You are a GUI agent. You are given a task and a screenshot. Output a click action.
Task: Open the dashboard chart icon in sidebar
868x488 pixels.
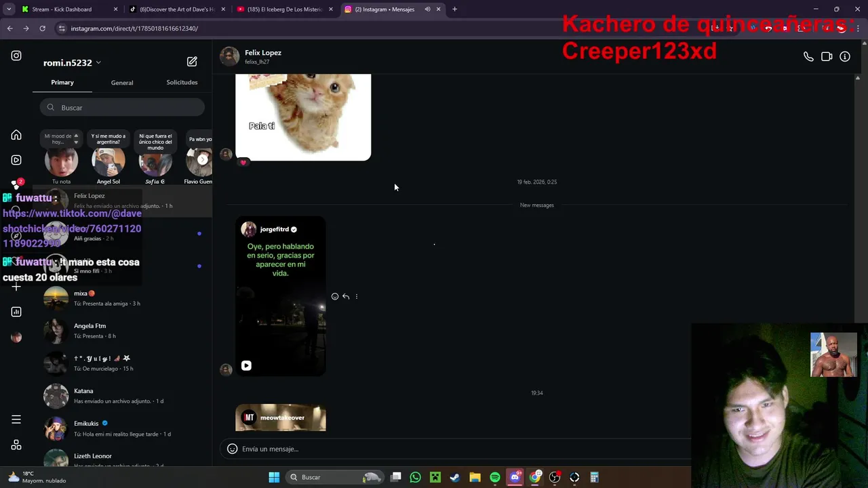(16, 312)
